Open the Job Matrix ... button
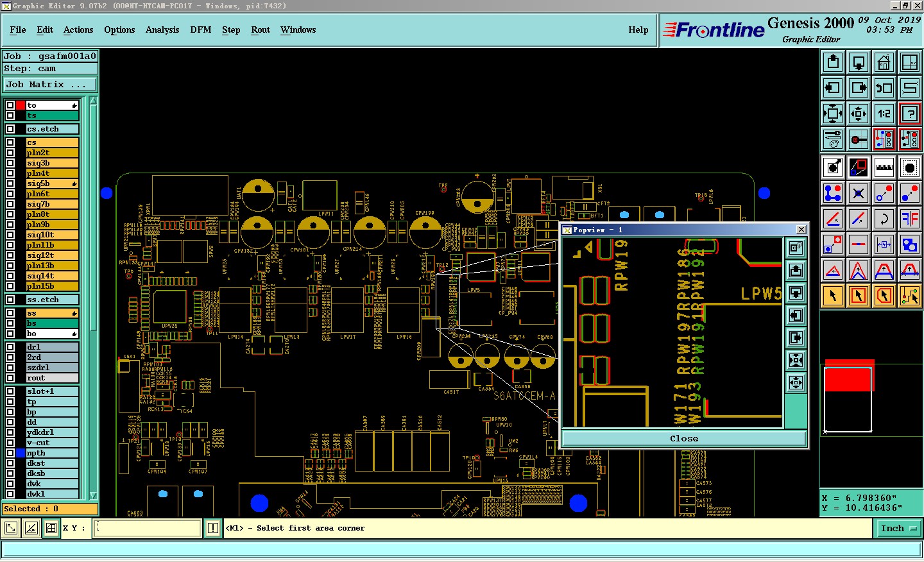924x562 pixels. pos(49,84)
